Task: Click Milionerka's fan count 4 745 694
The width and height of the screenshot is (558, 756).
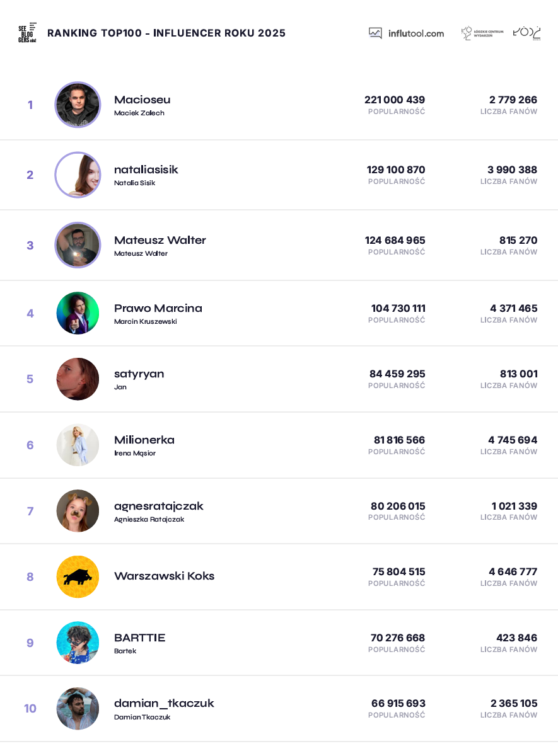Action: [x=513, y=440]
